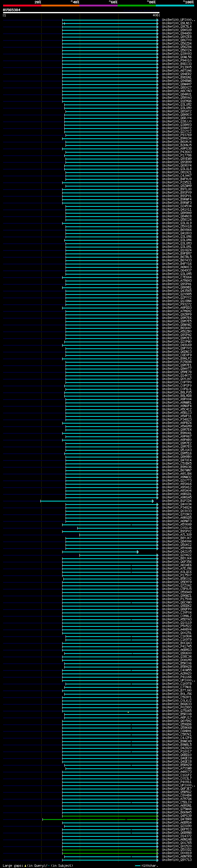Select label UniRef100_P13905
197x868 pixels.
pos(176,67)
